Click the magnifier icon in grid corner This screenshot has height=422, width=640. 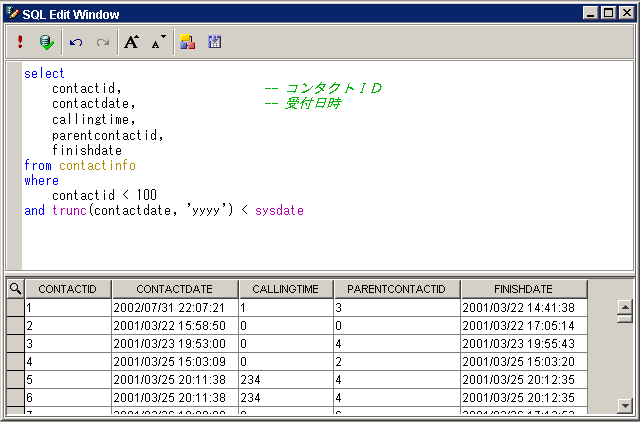click(x=15, y=289)
